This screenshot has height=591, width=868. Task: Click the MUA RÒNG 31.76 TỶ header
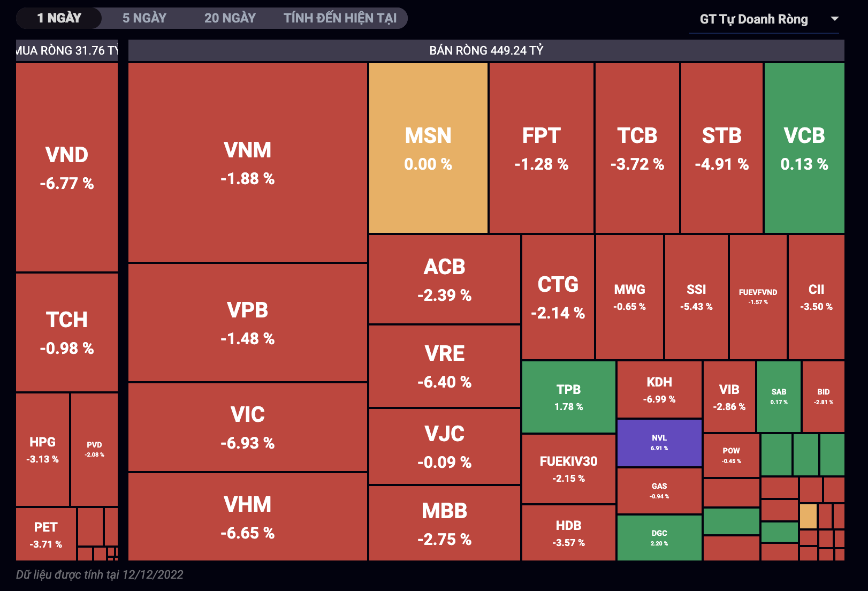pos(67,50)
